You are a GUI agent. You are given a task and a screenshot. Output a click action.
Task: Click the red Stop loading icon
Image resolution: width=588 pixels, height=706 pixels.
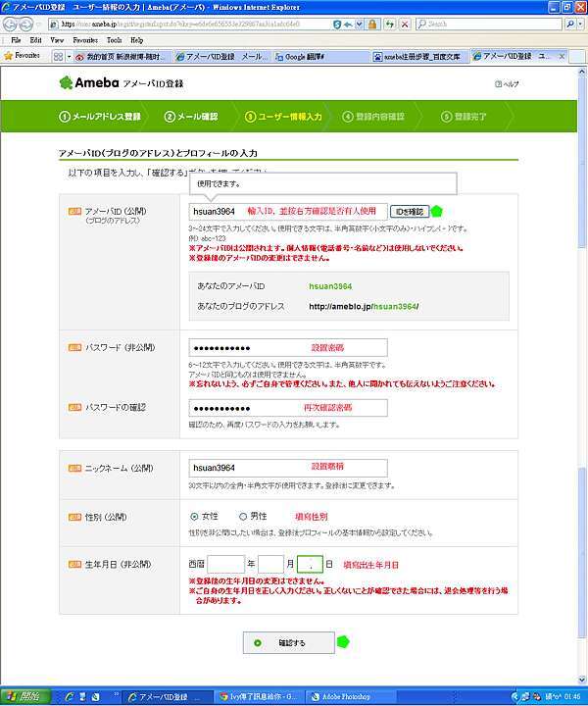click(x=405, y=24)
